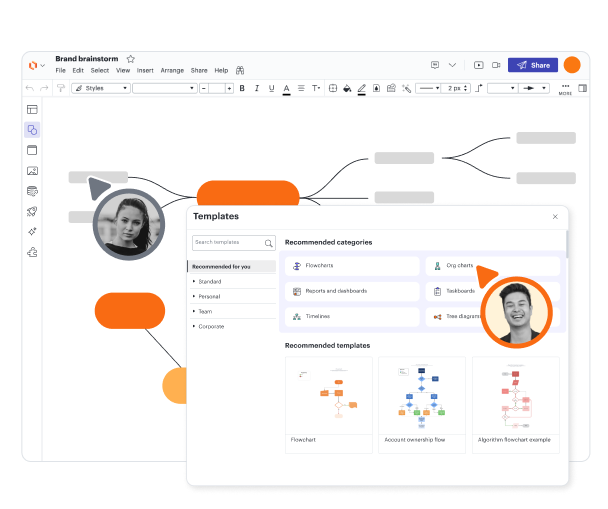This screenshot has height=509, width=608.
Task: Open the data linking sidebar icon
Action: click(32, 191)
